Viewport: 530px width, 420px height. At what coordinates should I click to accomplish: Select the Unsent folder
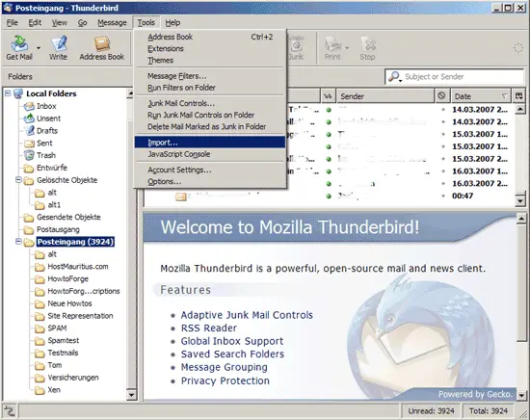point(48,118)
